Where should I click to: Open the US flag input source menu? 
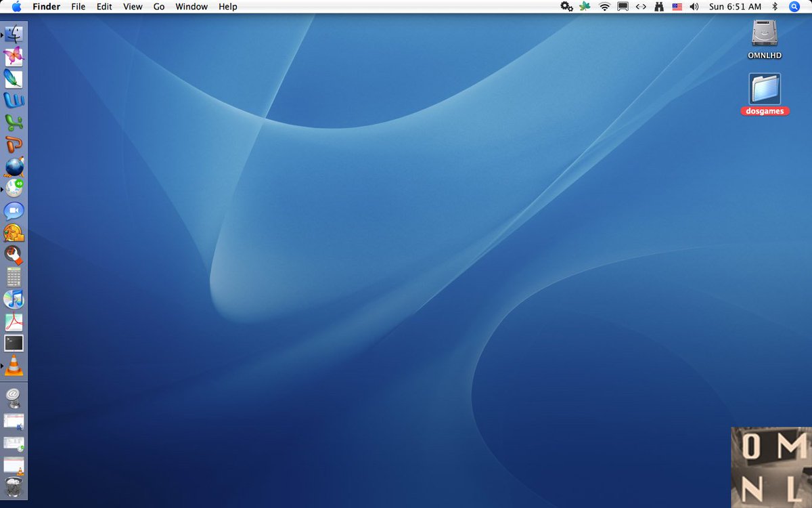coord(676,7)
